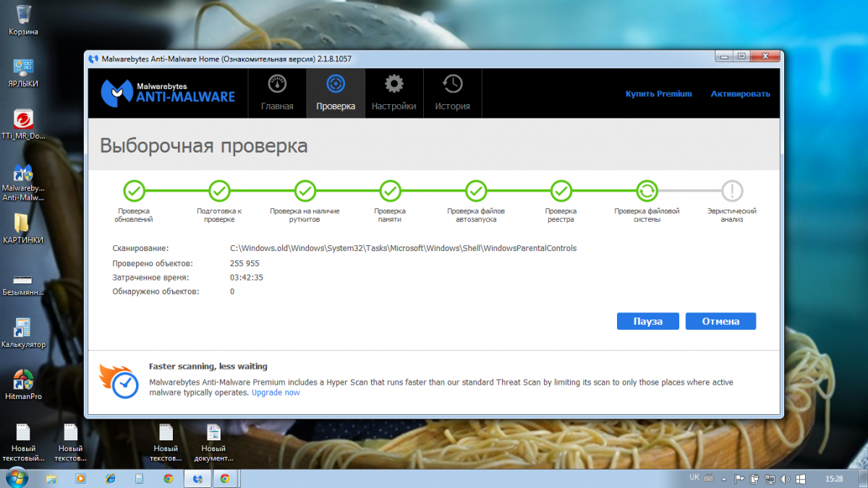The image size is (868, 488).
Task: Click the 255 955 objects scanned value
Action: (x=244, y=263)
